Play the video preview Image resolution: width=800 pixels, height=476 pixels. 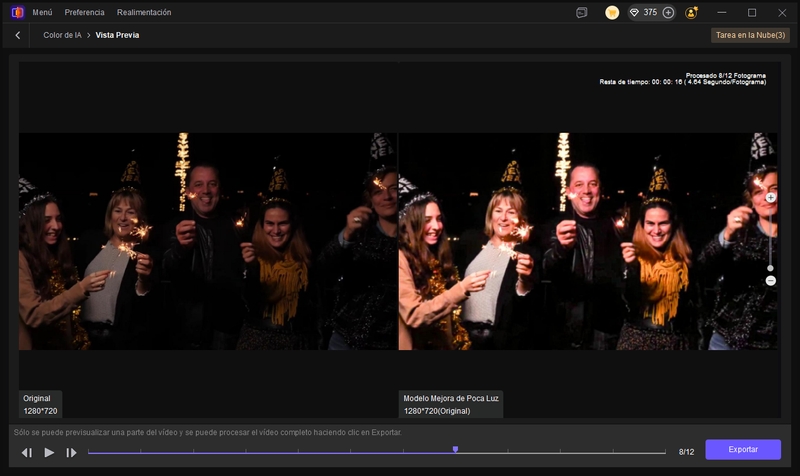click(49, 453)
